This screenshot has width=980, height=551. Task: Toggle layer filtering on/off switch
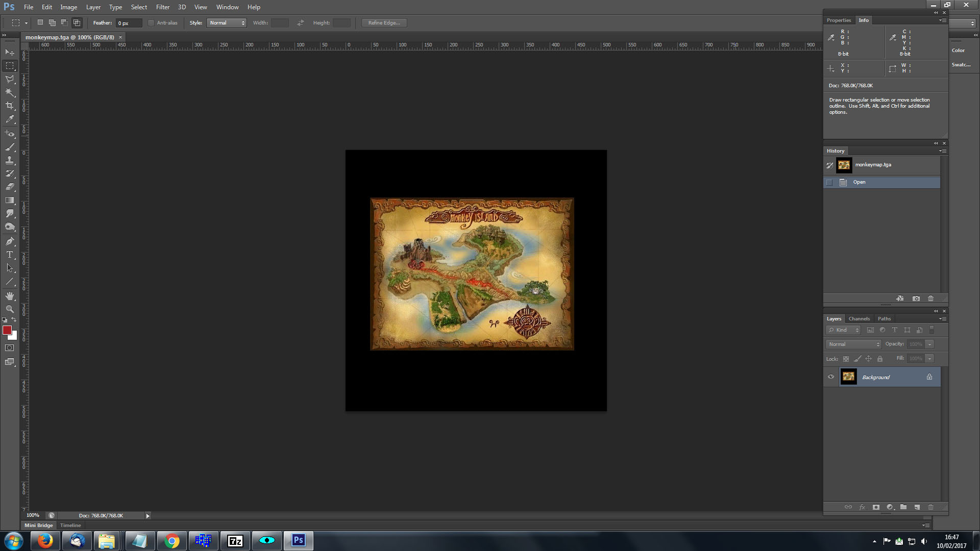click(x=932, y=330)
